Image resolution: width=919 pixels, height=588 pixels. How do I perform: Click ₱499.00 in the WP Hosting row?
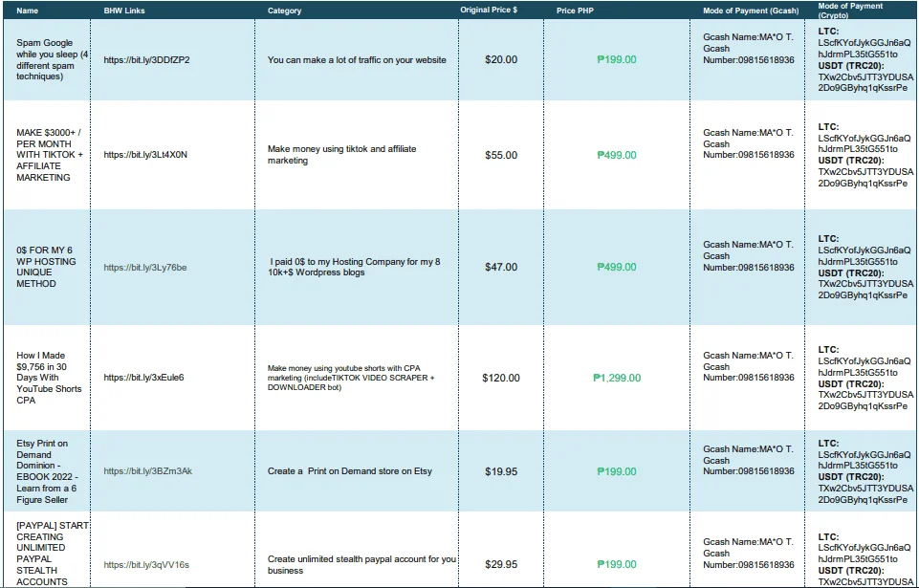click(617, 268)
